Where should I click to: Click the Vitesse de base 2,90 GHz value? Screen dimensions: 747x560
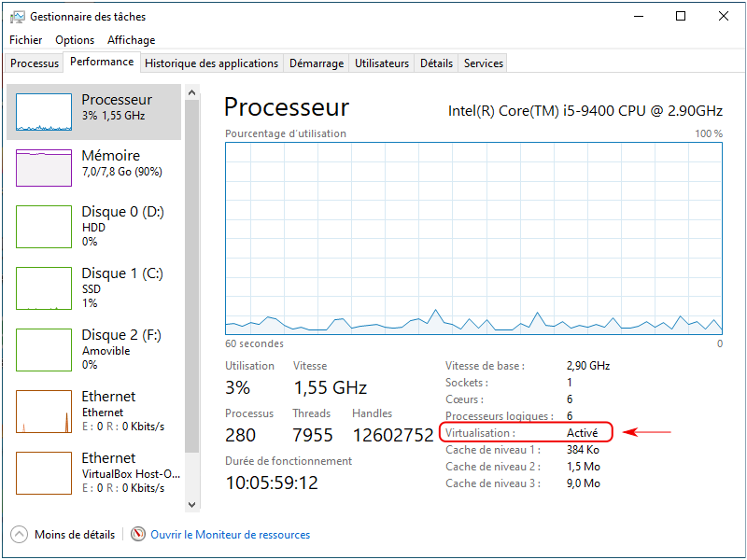click(x=588, y=366)
